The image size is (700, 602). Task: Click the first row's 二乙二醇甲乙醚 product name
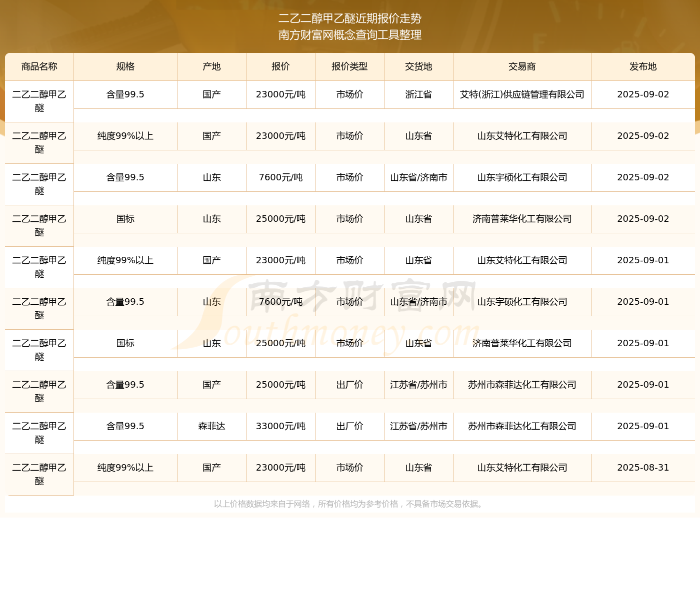pyautogui.click(x=39, y=101)
